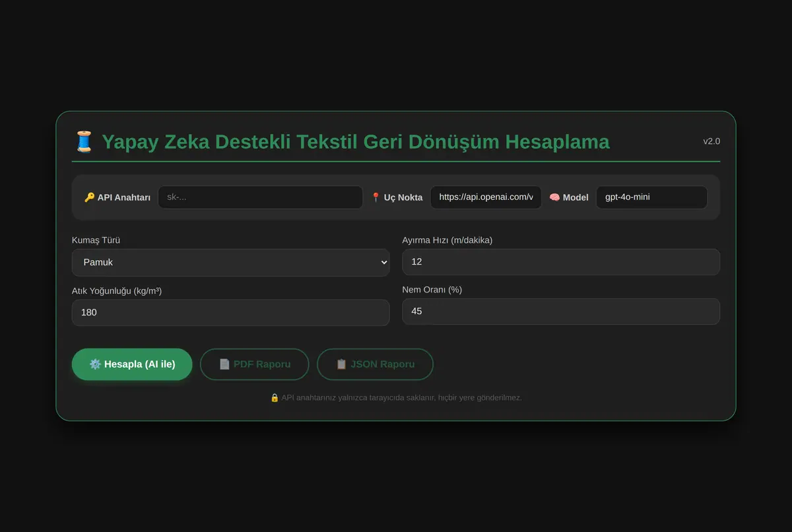Click the Ayırma Hızı (m/dakika) label
Viewport: 792px width, 532px height.
click(x=447, y=240)
